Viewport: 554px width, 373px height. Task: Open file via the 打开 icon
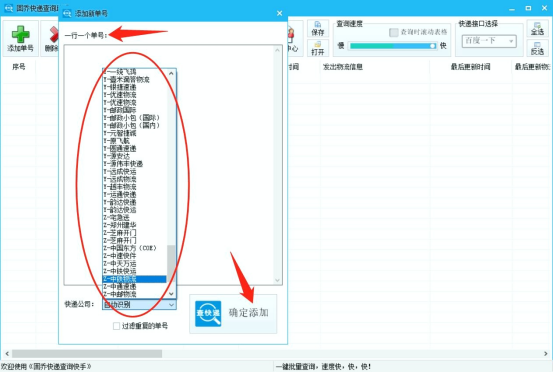[318, 48]
